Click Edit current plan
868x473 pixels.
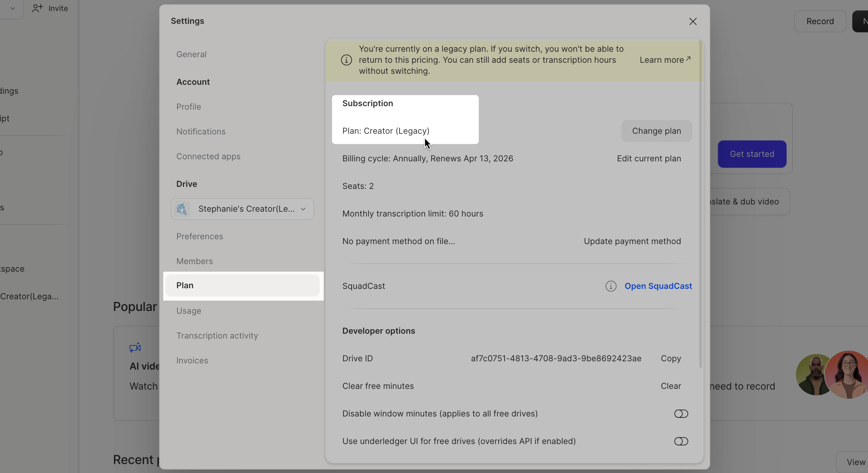649,158
